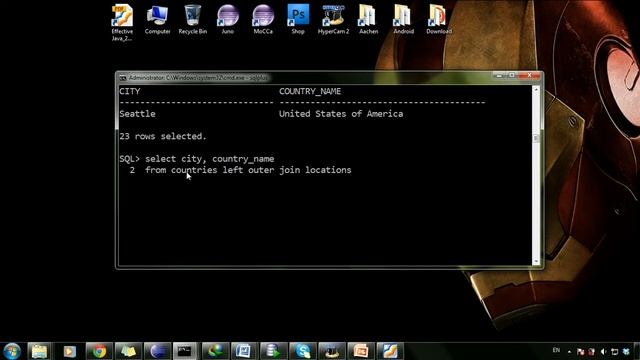Maximize the sqlplus command window

511,76
